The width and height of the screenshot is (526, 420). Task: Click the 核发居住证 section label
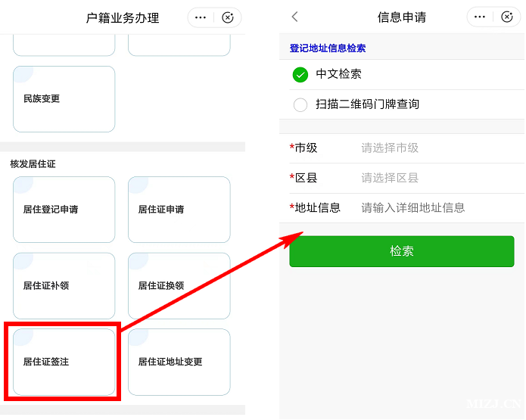pyautogui.click(x=33, y=163)
